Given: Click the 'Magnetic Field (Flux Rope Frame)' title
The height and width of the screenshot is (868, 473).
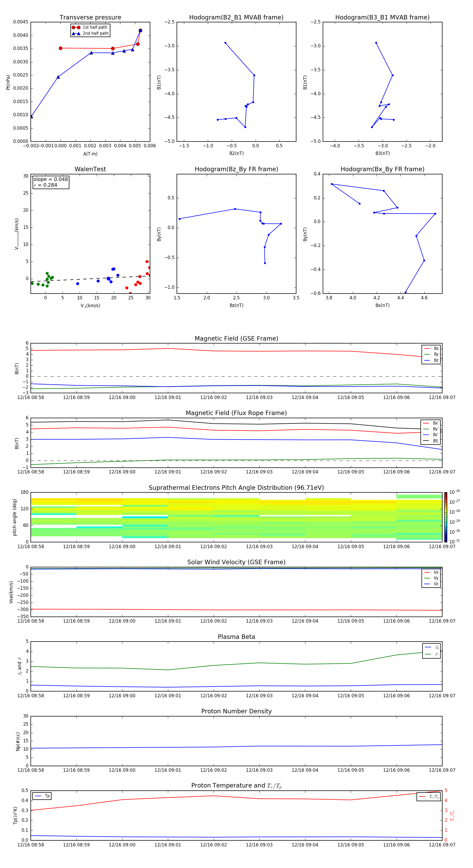Looking at the screenshot, I should 236,413.
